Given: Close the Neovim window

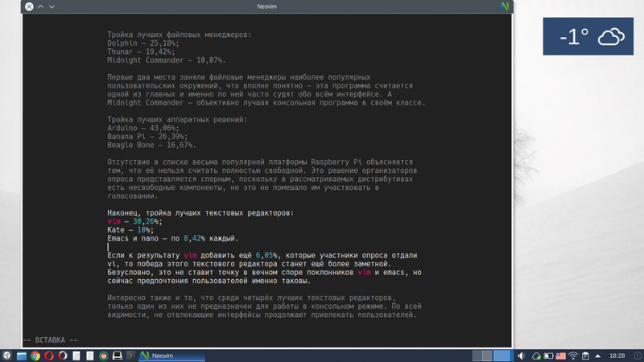Looking at the screenshot, I should click(x=29, y=6).
